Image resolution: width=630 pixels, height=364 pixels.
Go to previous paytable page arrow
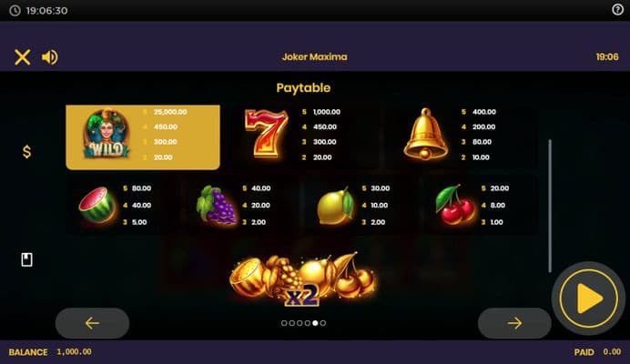[93, 323]
